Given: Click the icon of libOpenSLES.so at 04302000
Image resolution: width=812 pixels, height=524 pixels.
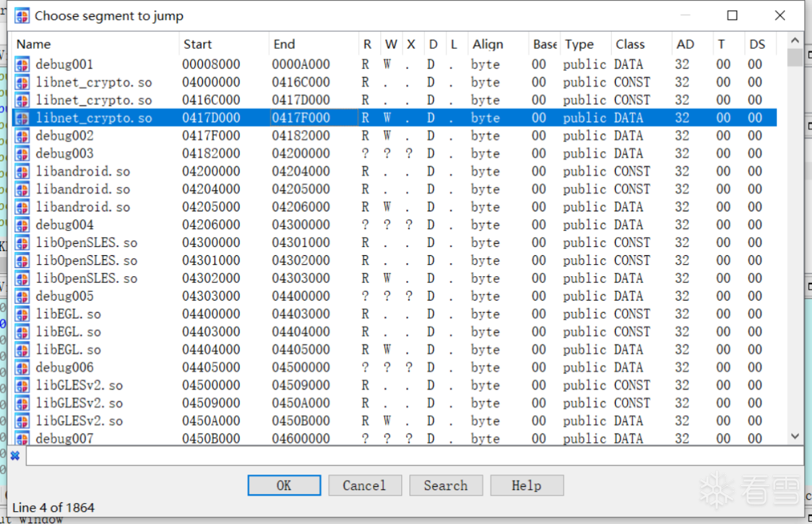Looking at the screenshot, I should [22, 278].
